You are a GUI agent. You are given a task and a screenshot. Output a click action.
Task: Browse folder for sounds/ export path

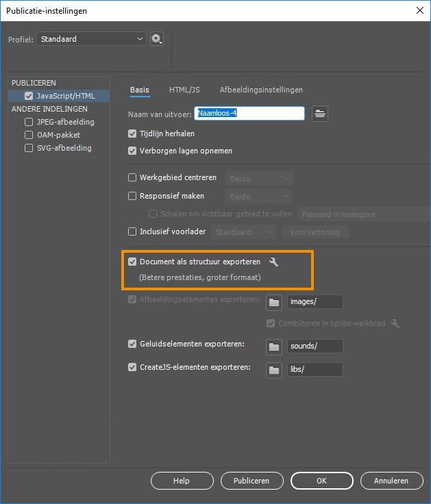click(274, 346)
